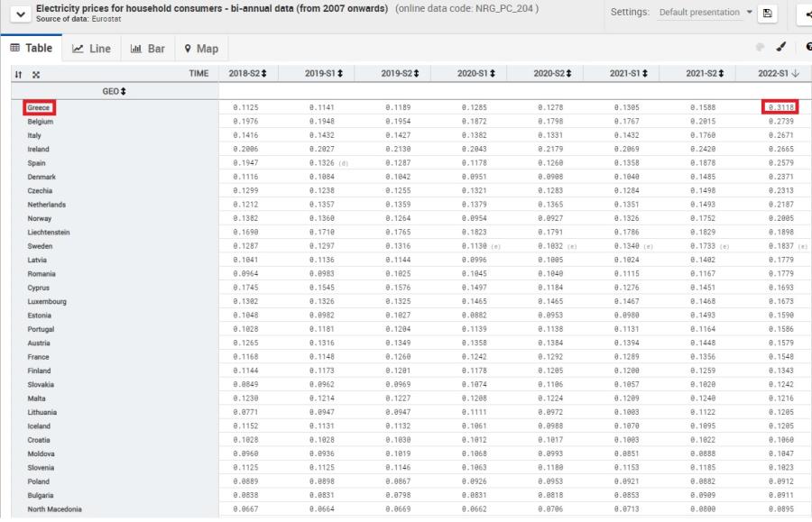Sort by the 2021-S1 column arrows

[x=645, y=73]
